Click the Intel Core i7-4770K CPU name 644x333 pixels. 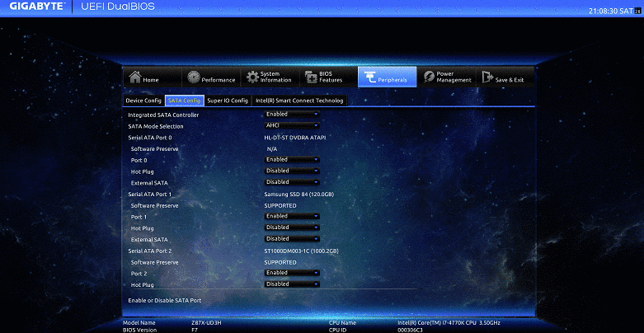pos(449,323)
